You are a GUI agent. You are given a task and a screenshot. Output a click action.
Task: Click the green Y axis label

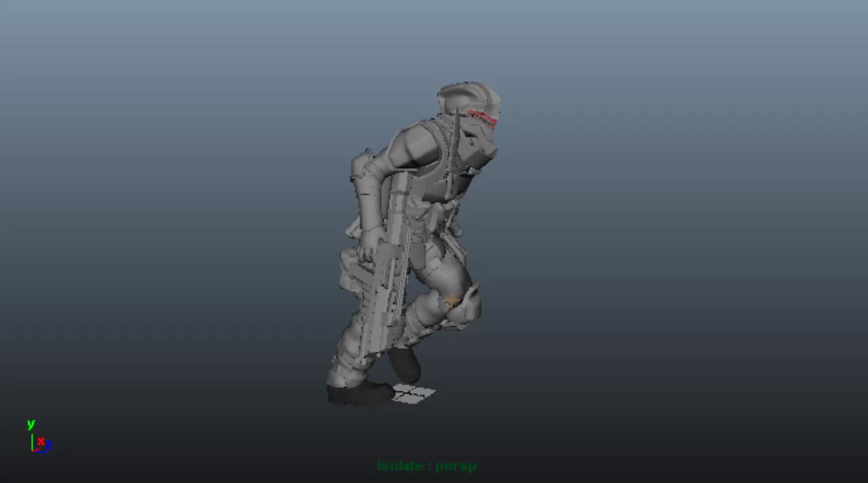[31, 424]
